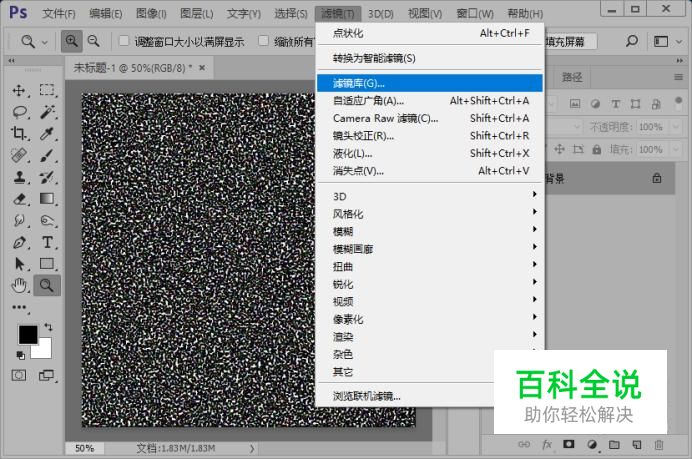Select the Healing Brush tool
Viewport: 692px width, 459px height.
point(19,155)
